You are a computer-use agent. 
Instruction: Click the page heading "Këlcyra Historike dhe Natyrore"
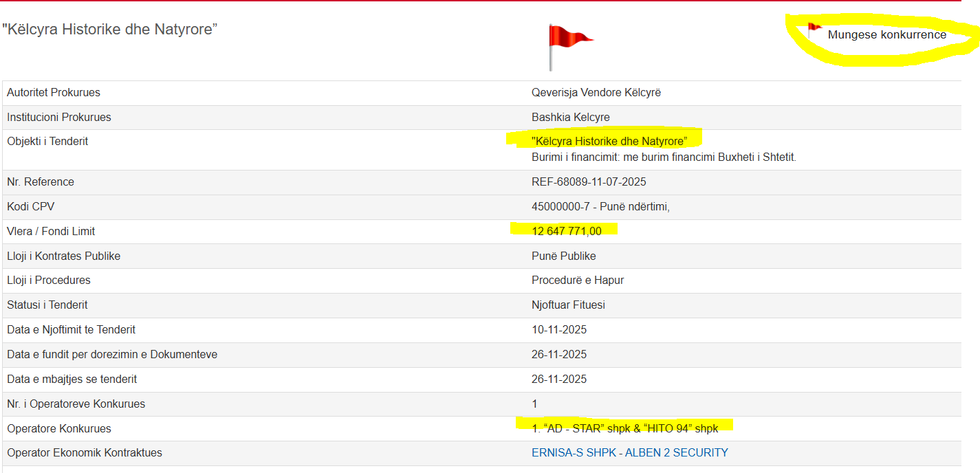tap(110, 30)
